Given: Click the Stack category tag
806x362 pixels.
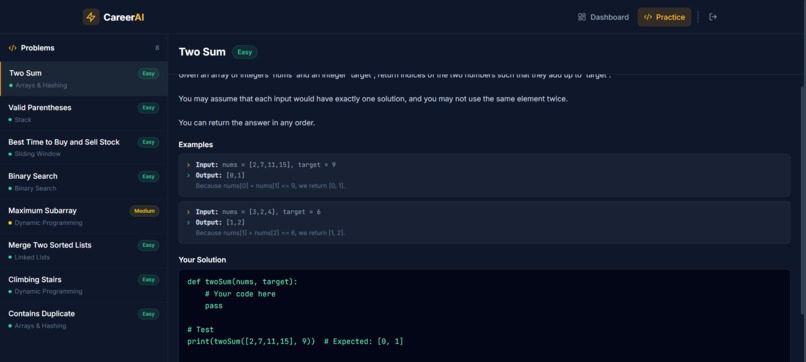Looking at the screenshot, I should pos(23,120).
